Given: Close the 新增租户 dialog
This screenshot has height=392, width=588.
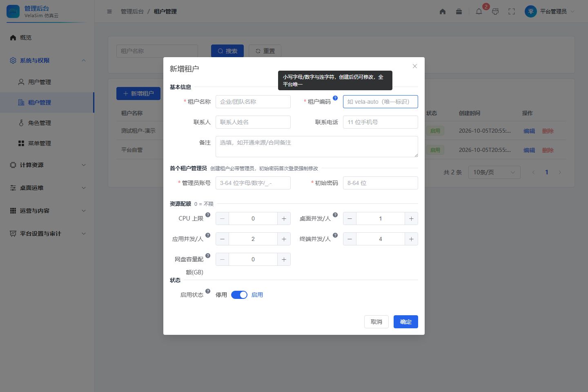Looking at the screenshot, I should click(x=415, y=66).
